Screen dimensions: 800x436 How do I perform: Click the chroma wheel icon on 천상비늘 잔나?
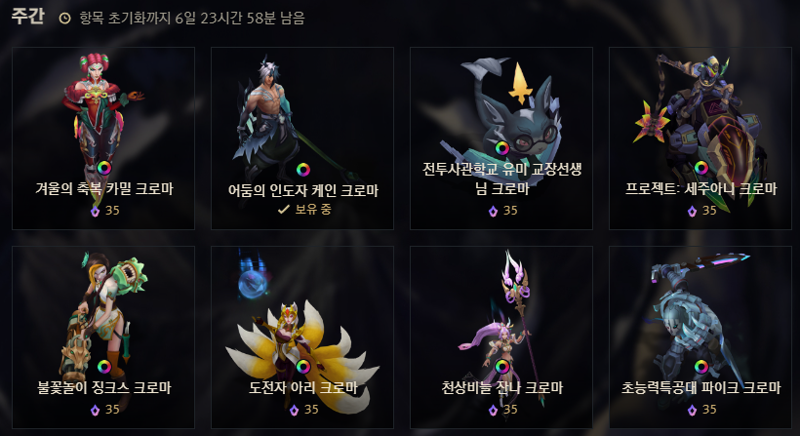click(x=502, y=367)
